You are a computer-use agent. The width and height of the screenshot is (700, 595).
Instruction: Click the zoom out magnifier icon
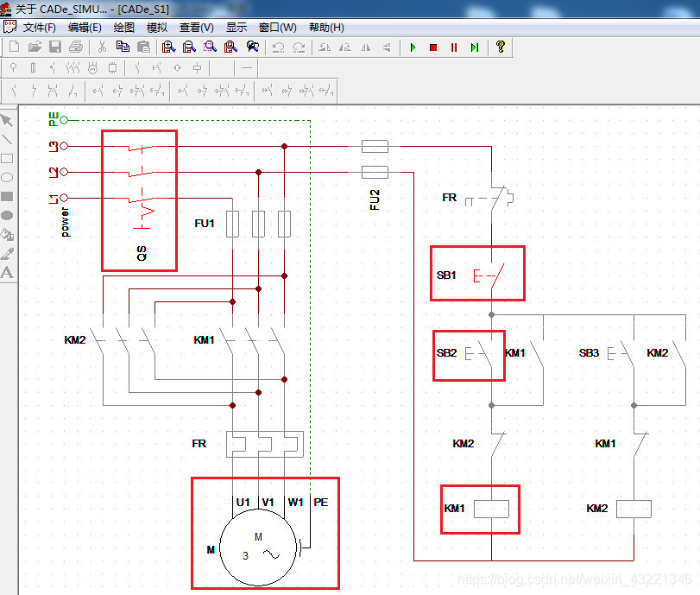coord(189,47)
